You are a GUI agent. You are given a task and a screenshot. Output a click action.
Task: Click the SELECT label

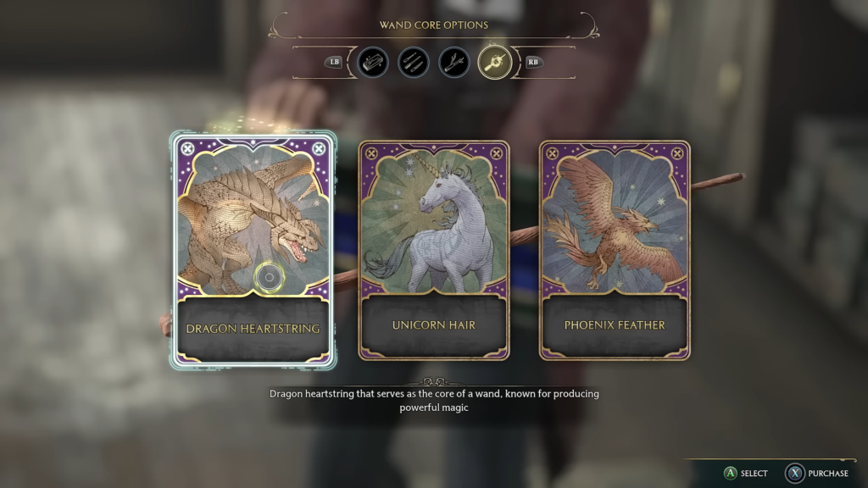tap(754, 474)
